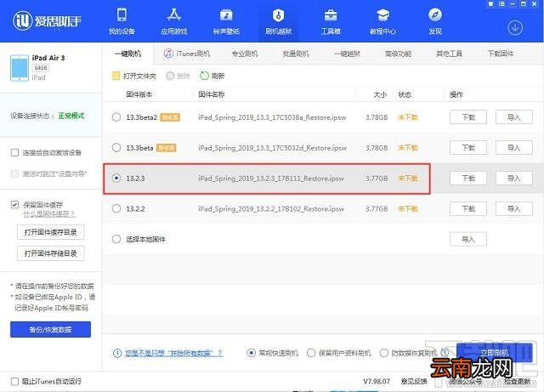Select the 13.2.3 firmware radio button
Viewport: 544px width, 392px height.
[x=116, y=178]
